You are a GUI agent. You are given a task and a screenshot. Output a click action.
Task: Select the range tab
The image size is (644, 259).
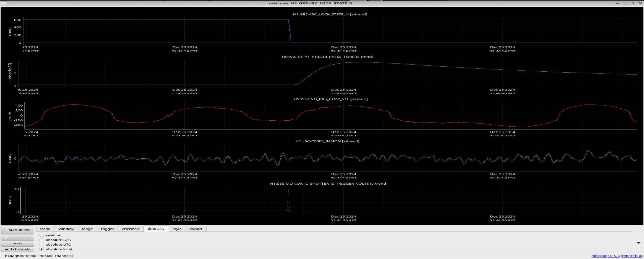pos(87,229)
